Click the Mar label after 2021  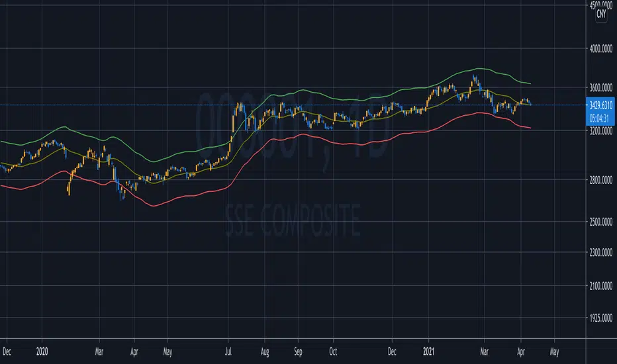point(484,351)
